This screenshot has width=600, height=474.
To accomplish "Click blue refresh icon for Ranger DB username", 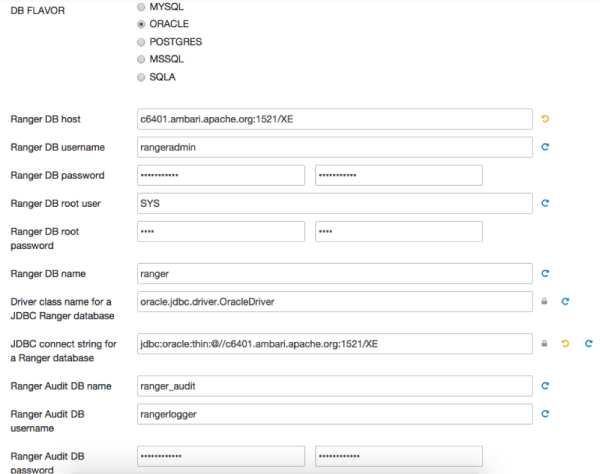I will point(545,147).
